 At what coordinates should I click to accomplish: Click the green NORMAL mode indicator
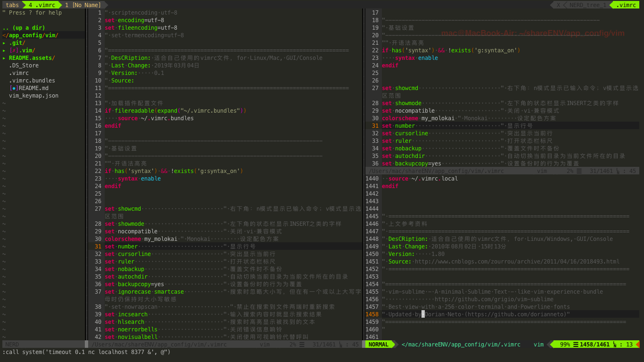[x=379, y=345]
